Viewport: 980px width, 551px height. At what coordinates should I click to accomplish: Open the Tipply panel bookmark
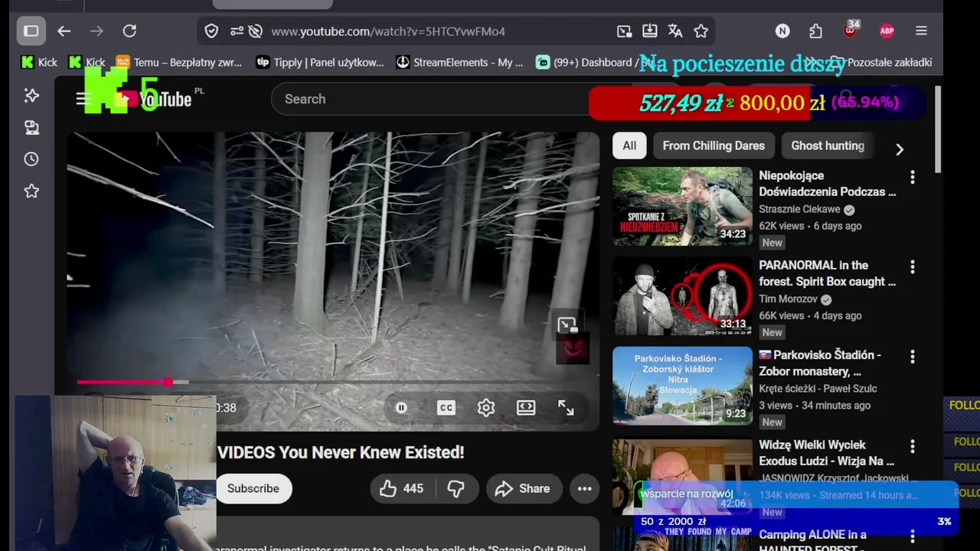coord(319,62)
